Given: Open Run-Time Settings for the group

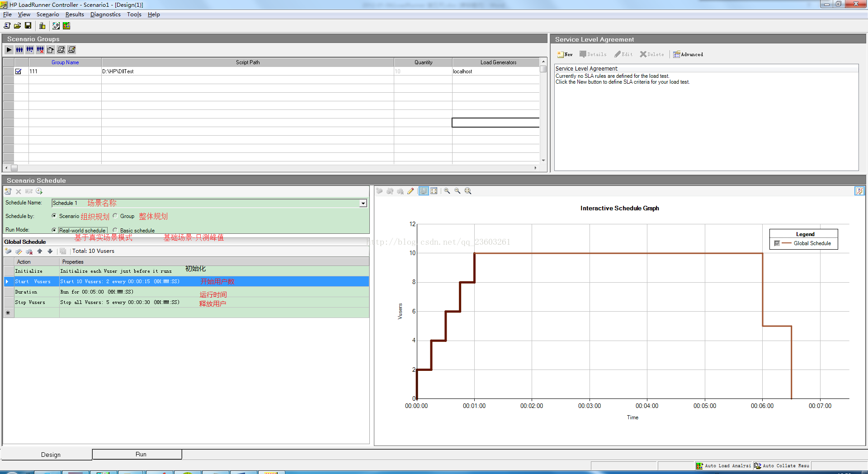Looking at the screenshot, I should coord(51,50).
